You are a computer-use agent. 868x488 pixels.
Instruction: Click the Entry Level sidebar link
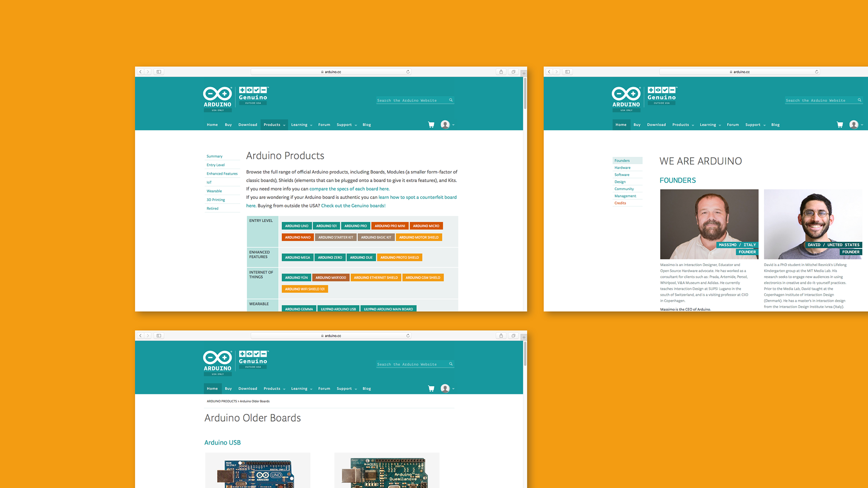[x=216, y=165]
